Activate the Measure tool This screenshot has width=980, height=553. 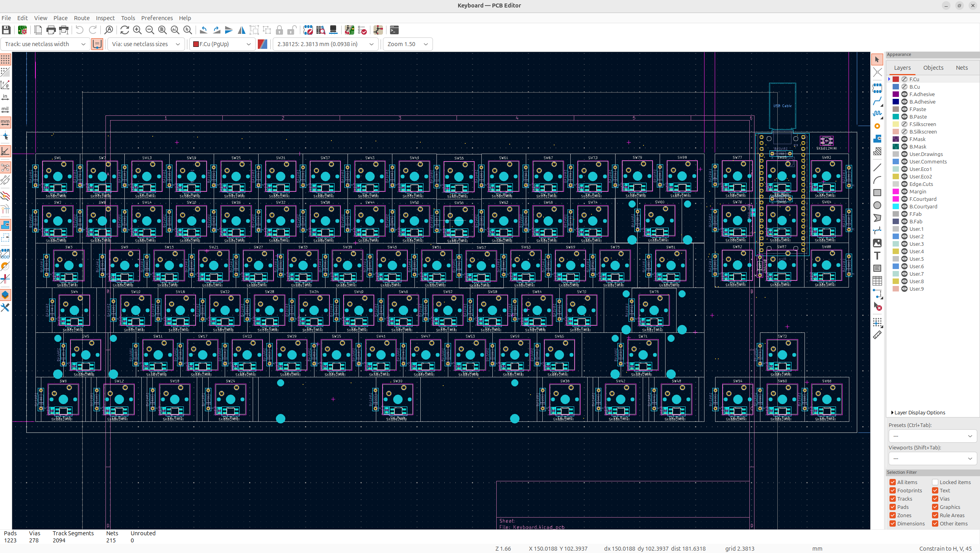tap(877, 335)
